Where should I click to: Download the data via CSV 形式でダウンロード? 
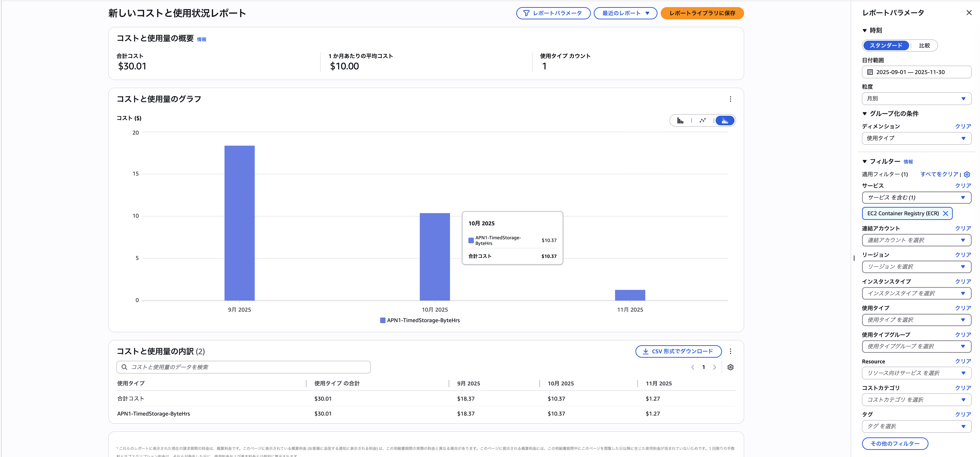[x=678, y=351]
